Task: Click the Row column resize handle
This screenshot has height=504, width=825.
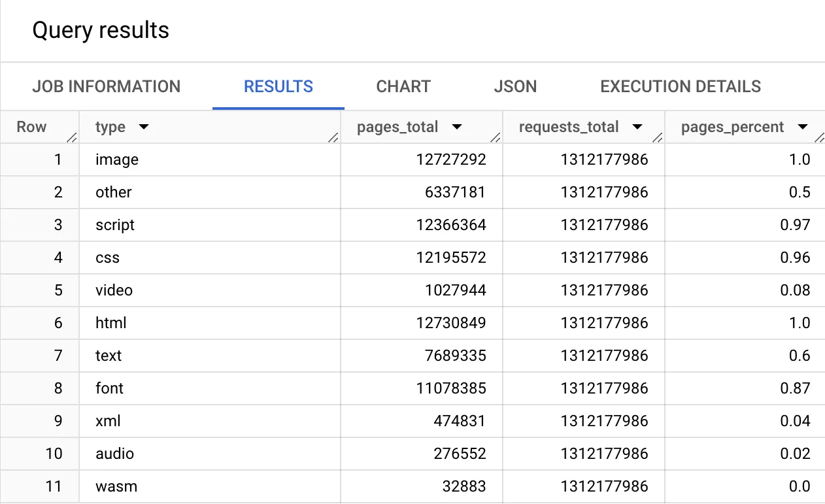Action: click(72, 137)
